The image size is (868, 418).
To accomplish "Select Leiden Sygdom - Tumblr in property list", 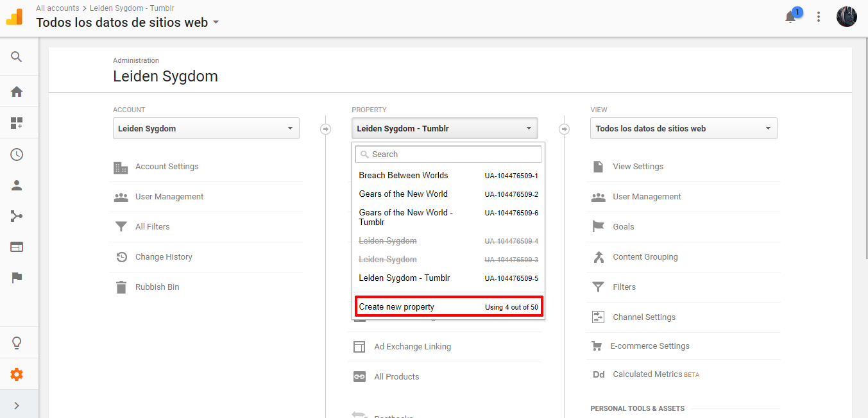I will point(448,278).
